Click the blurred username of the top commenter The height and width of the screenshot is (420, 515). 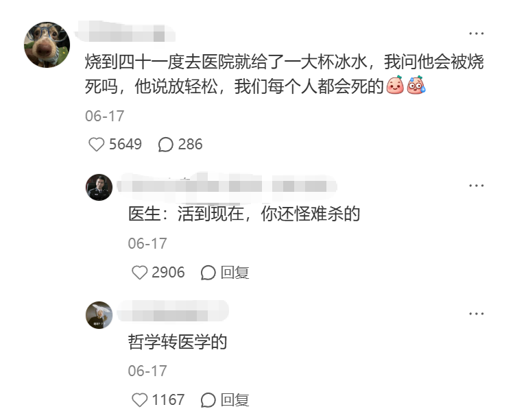click(125, 32)
